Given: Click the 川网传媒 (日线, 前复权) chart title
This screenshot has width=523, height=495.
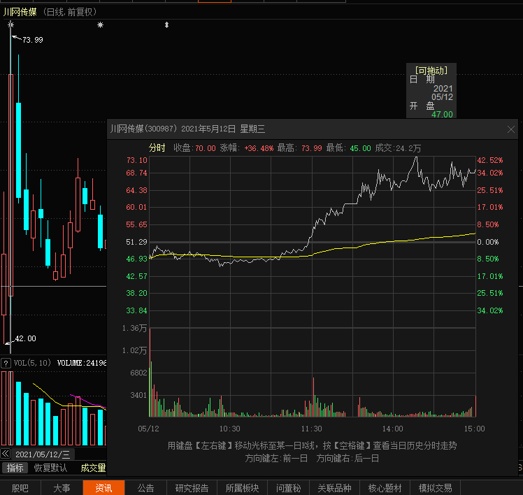Looking at the screenshot, I should point(50,12).
